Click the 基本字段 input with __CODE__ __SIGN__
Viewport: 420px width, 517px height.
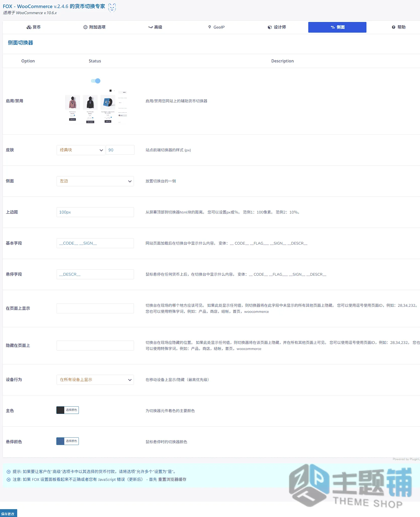pyautogui.click(x=95, y=243)
